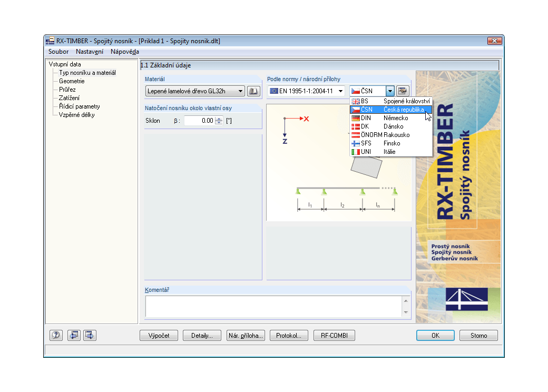Viewport: 548px width, 392px height.
Task: Select Vstupní data tree root
Action: pyautogui.click(x=65, y=64)
